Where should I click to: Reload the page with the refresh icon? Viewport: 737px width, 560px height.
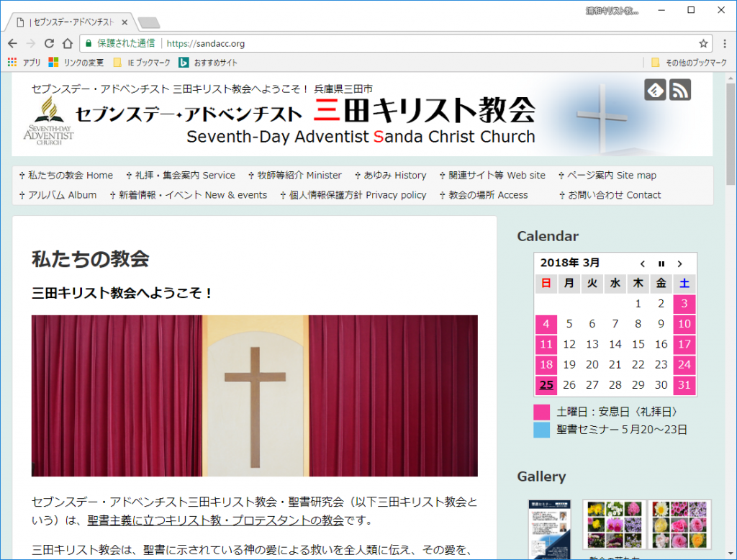click(50, 44)
